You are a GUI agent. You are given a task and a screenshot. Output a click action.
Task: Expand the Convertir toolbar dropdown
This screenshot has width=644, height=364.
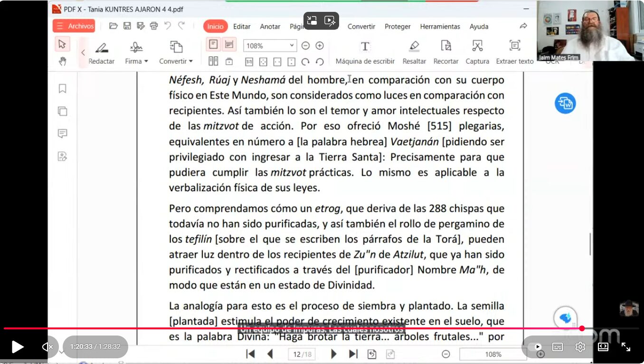click(x=176, y=61)
